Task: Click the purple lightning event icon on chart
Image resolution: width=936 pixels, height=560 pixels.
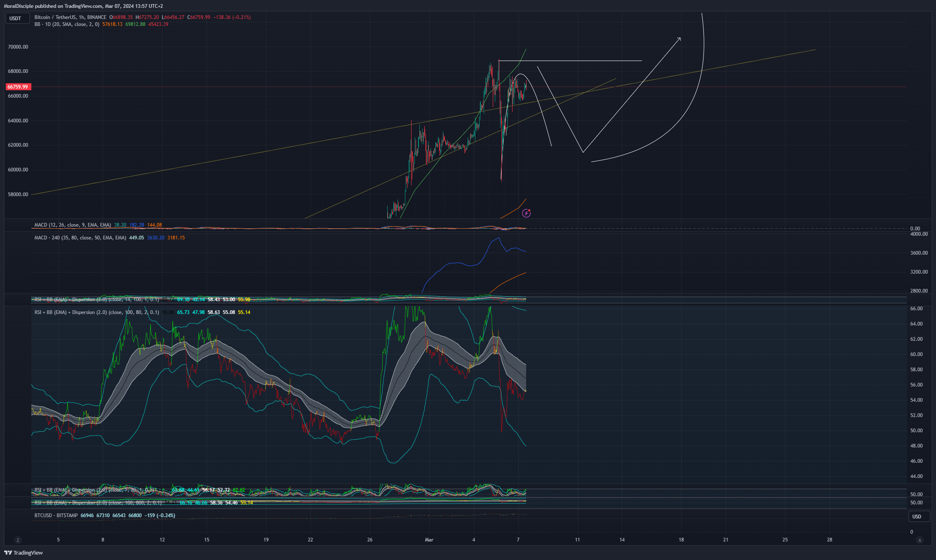Action: [526, 213]
